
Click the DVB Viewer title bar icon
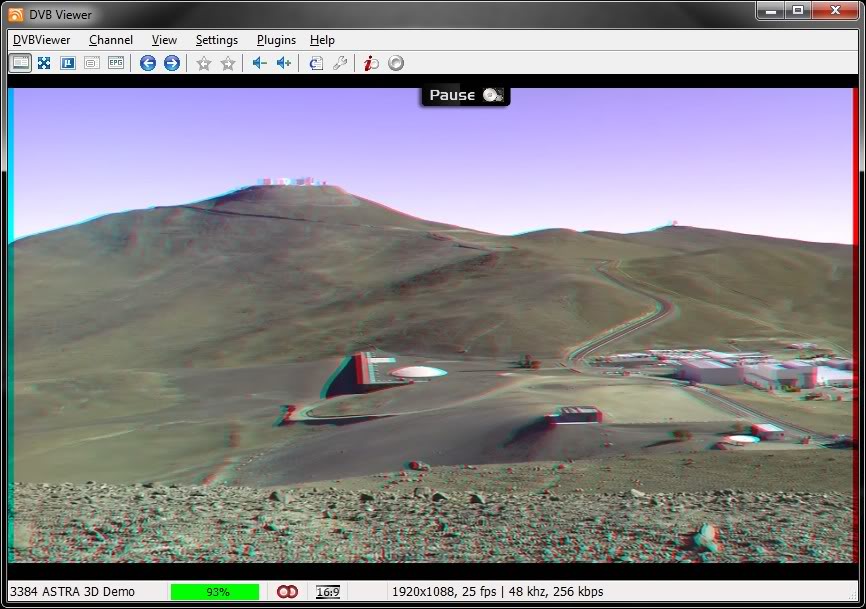15,15
